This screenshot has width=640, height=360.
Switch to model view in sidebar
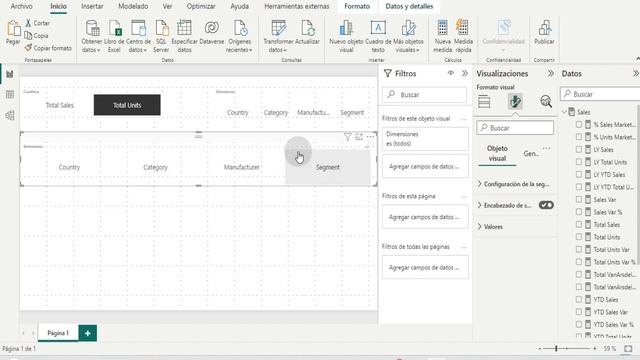pyautogui.click(x=10, y=116)
